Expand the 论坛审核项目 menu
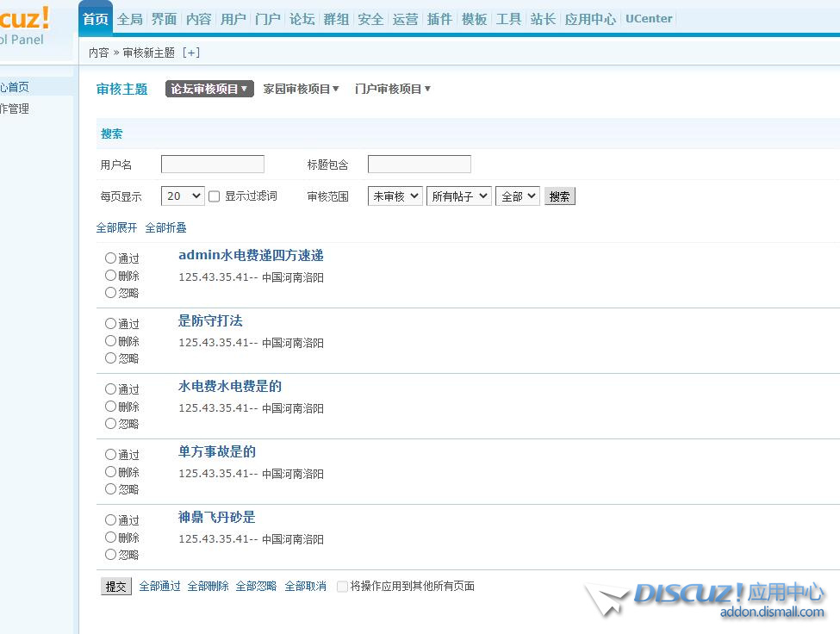The height and width of the screenshot is (634, 840). [209, 89]
